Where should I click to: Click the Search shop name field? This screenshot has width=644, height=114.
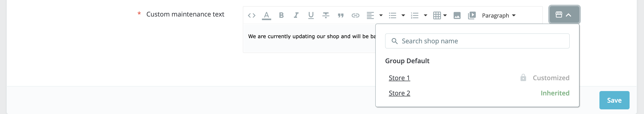tap(477, 41)
